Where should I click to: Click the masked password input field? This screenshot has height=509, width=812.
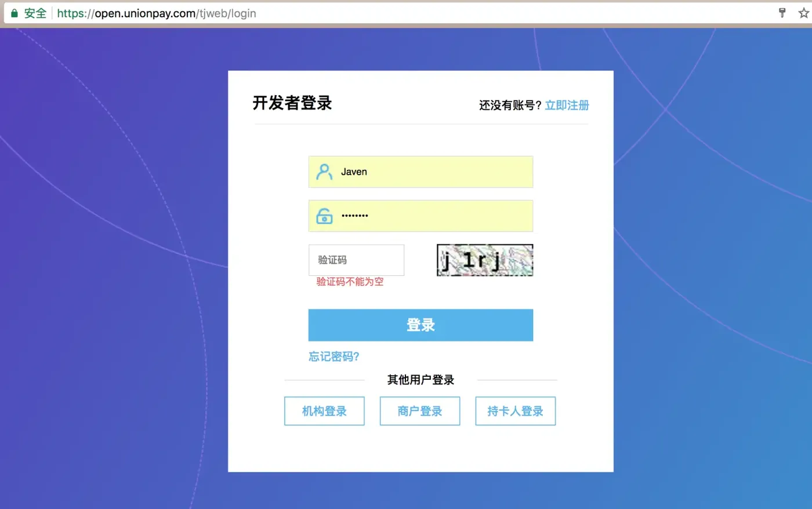tap(420, 216)
